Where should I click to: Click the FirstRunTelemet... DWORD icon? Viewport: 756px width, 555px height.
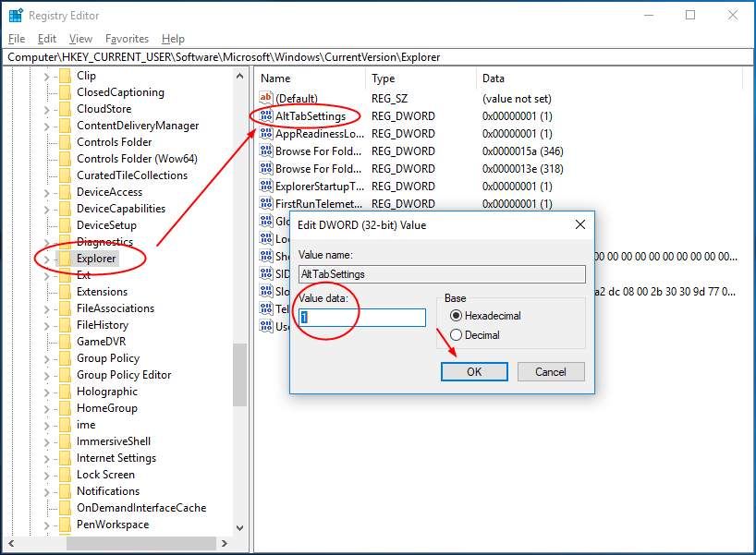tap(265, 204)
